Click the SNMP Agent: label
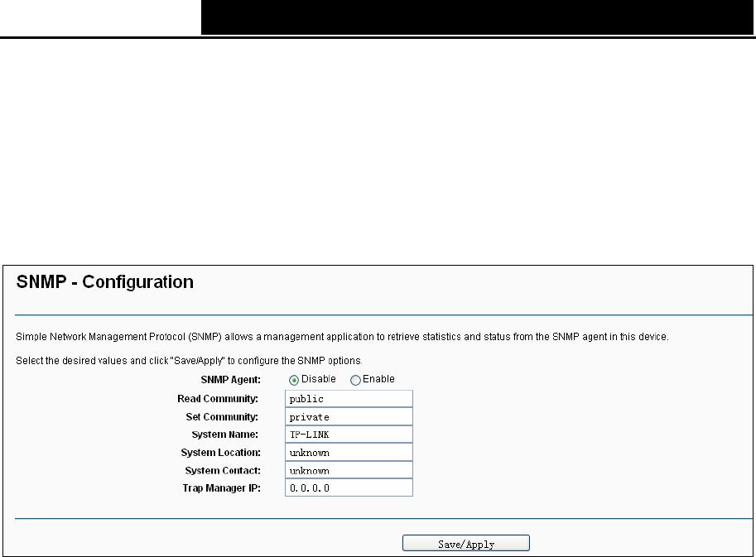 pos(230,380)
